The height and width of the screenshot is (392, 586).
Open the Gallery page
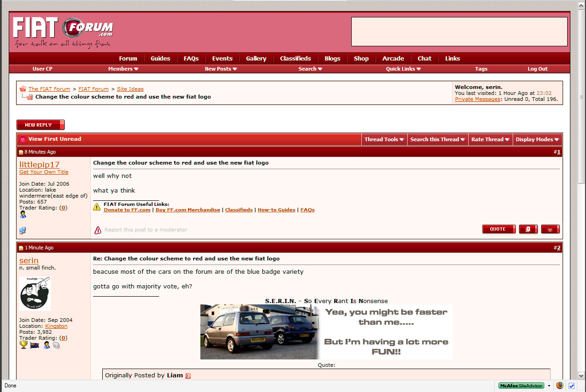(x=256, y=58)
